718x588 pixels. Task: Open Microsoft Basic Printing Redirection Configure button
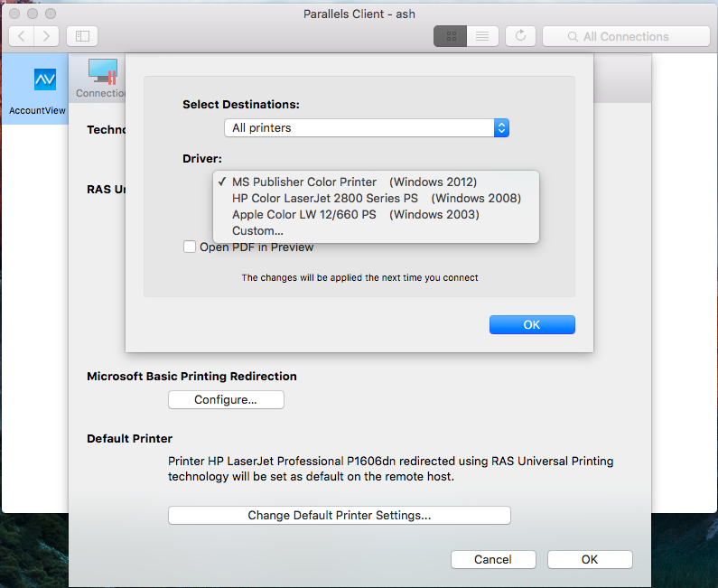[226, 400]
